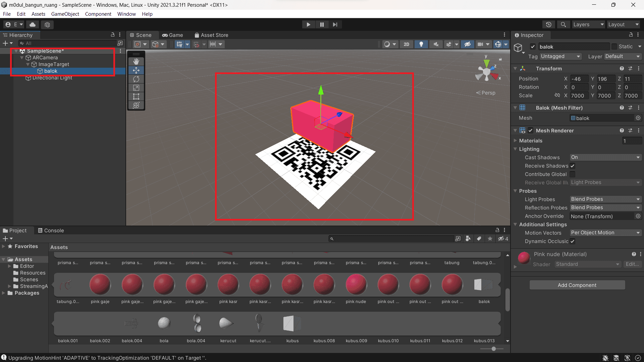Select the Scale tool
Image resolution: width=644 pixels, height=362 pixels.
pyautogui.click(x=136, y=88)
